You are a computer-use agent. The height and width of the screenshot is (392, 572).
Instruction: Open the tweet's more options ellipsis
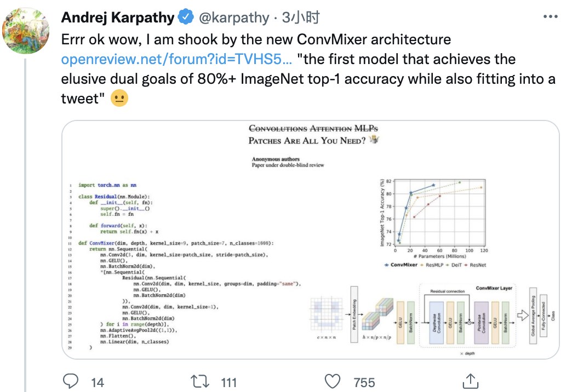pos(550,18)
